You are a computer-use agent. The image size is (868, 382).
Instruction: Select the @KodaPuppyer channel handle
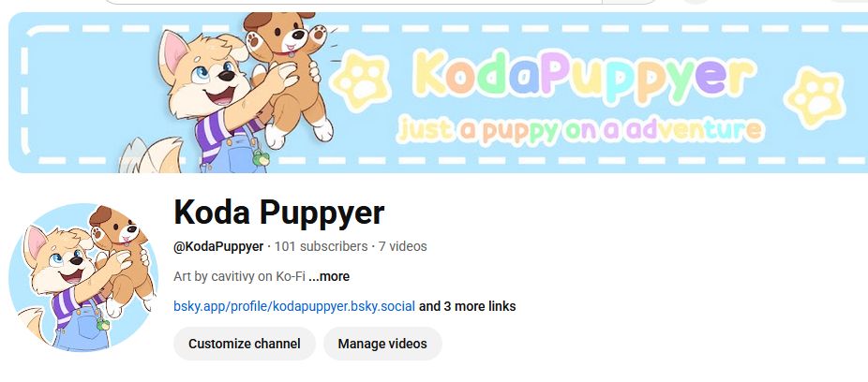pyautogui.click(x=218, y=246)
